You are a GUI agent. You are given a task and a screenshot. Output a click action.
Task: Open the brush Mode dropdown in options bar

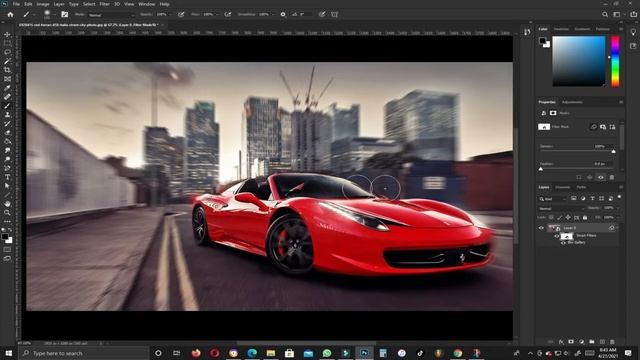(x=111, y=15)
